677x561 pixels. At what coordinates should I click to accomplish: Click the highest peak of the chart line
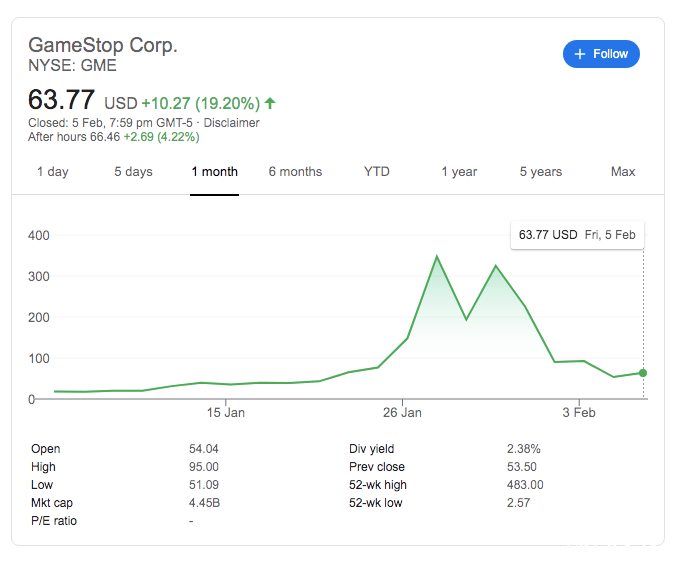[437, 257]
